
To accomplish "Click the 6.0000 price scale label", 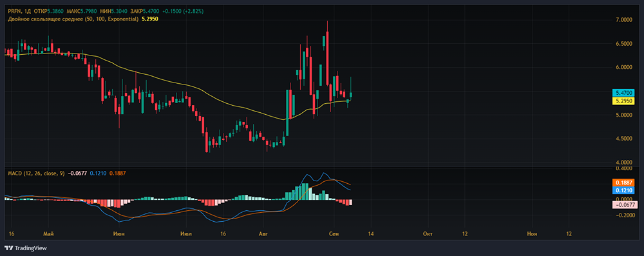I will click(624, 68).
